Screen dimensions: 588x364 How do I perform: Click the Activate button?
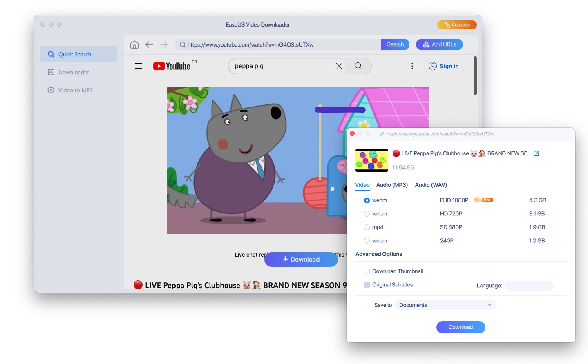pyautogui.click(x=456, y=24)
